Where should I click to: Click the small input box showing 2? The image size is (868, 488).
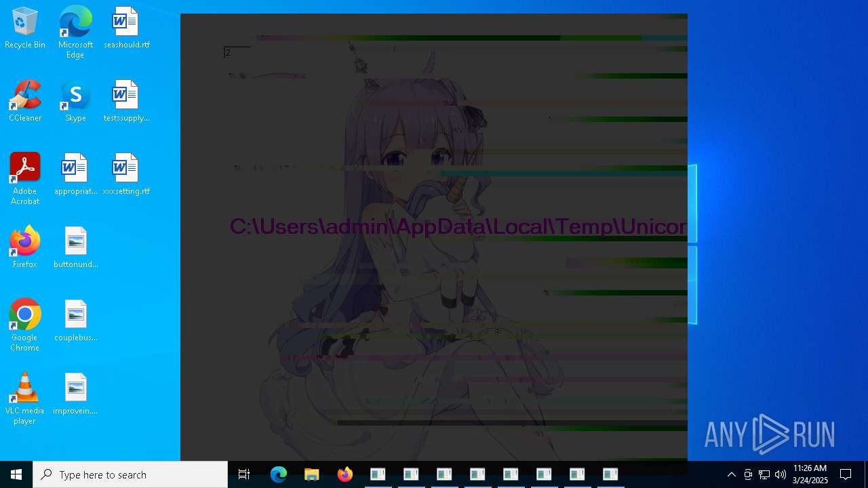tap(237, 52)
